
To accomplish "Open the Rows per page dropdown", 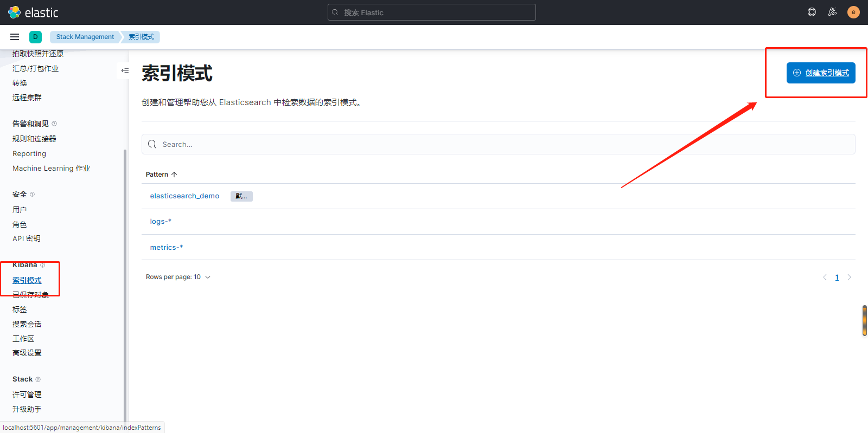I will coord(178,277).
